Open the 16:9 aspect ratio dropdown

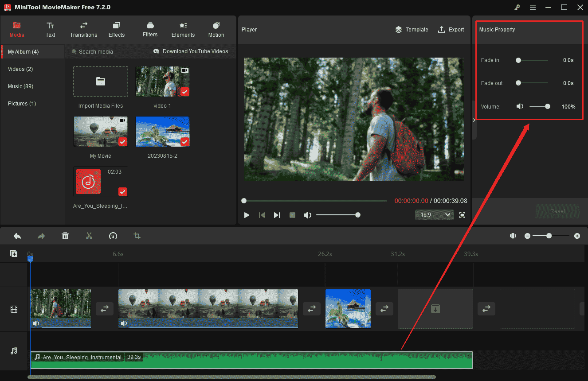point(434,215)
